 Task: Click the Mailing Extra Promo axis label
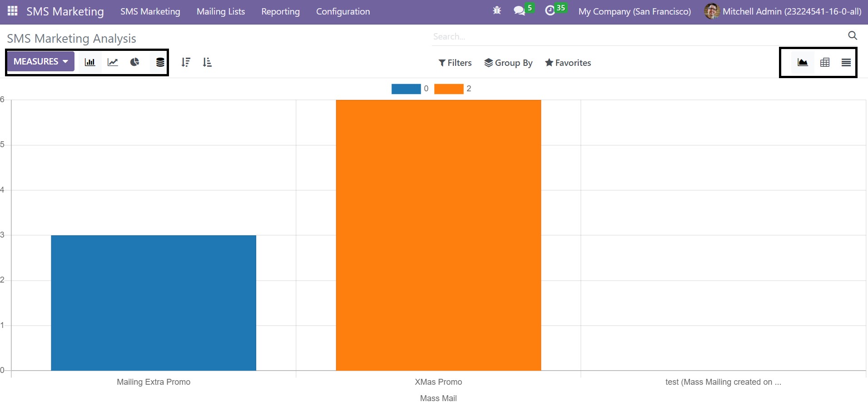pyautogui.click(x=154, y=382)
